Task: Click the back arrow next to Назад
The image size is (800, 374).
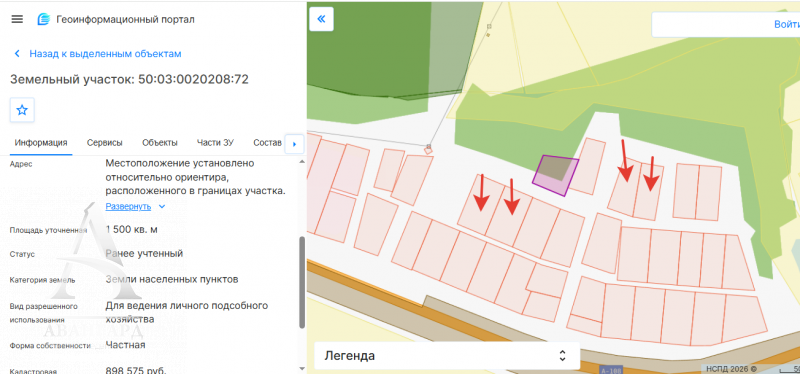Action: pos(17,54)
